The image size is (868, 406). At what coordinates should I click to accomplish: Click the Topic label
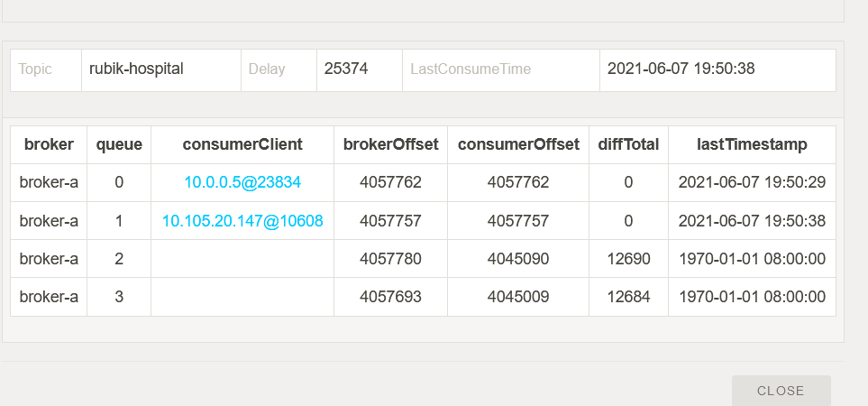click(35, 69)
